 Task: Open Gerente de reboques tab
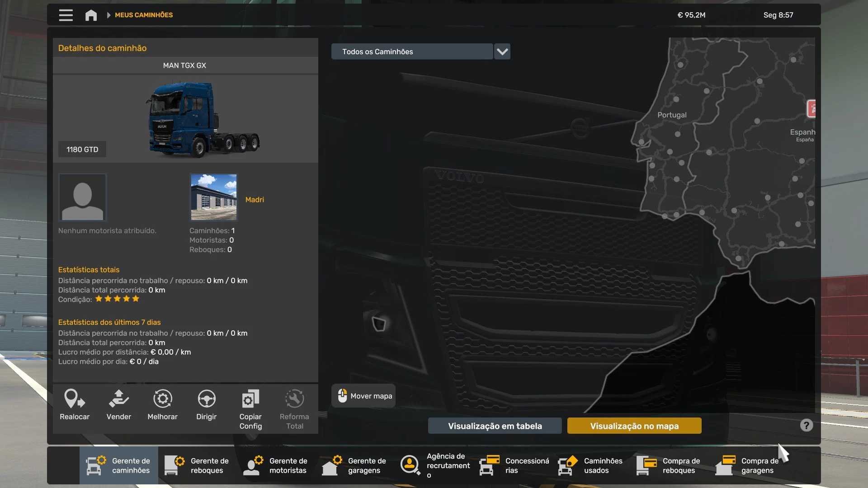197,465
